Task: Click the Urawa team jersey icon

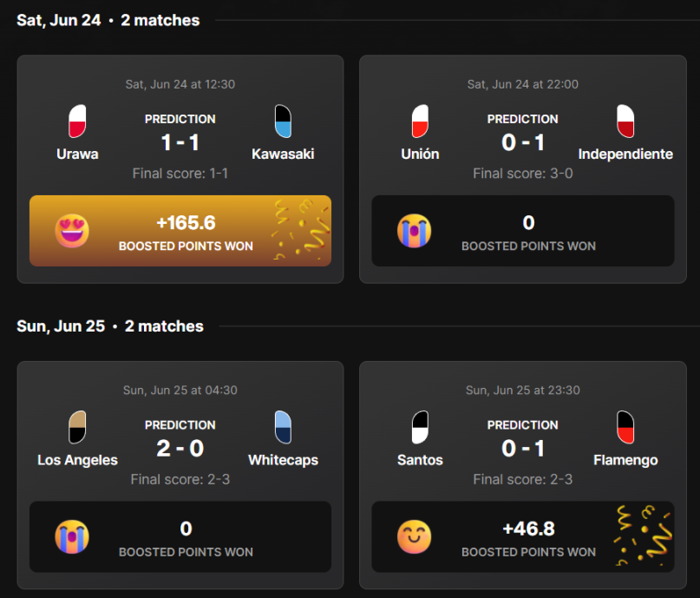Action: pyautogui.click(x=77, y=121)
